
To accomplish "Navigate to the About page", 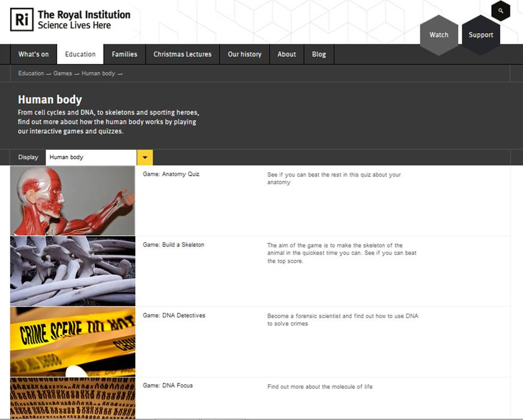I will tap(286, 54).
